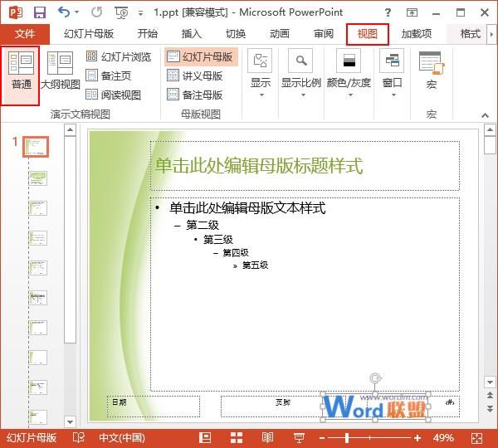Switch to 阅读视图 reading view

tap(114, 95)
